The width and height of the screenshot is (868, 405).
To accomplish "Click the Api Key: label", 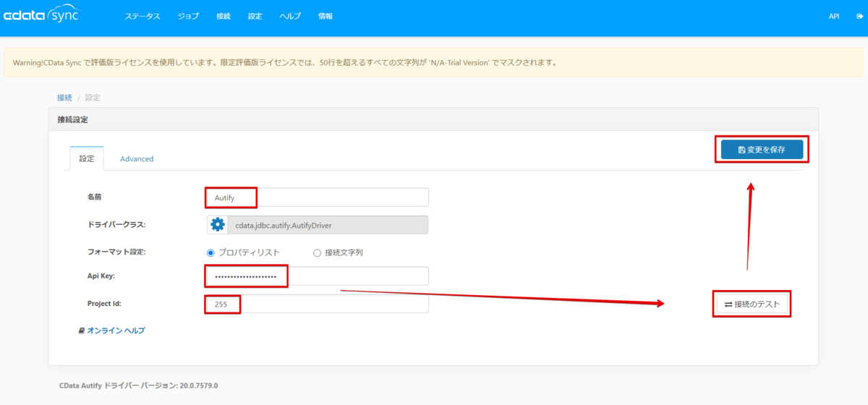I will 101,276.
